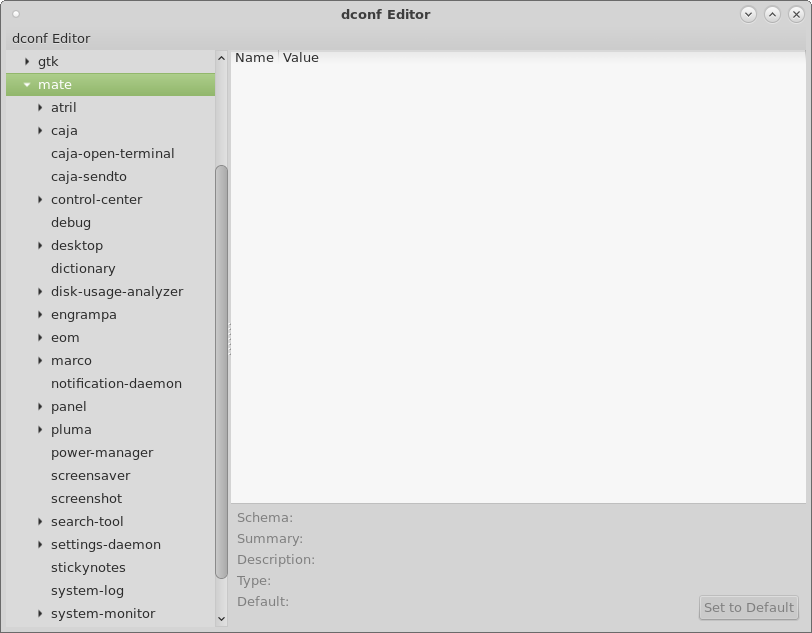Viewport: 812px width, 633px height.
Task: Close the dconf Editor window
Action: 796,15
